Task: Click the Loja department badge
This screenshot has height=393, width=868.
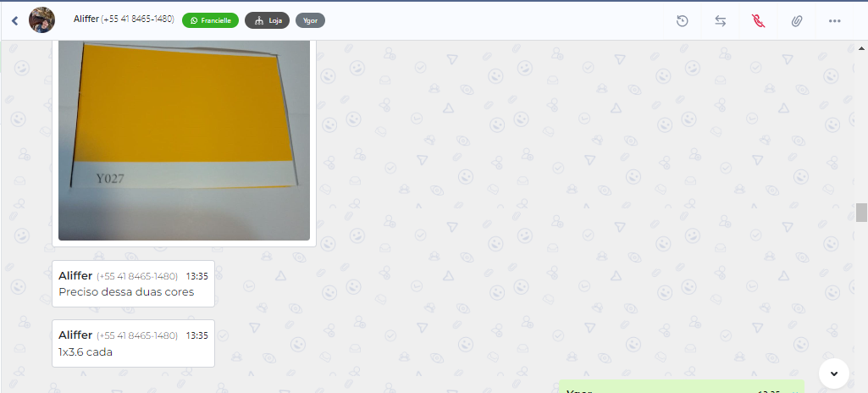Action: (x=267, y=20)
